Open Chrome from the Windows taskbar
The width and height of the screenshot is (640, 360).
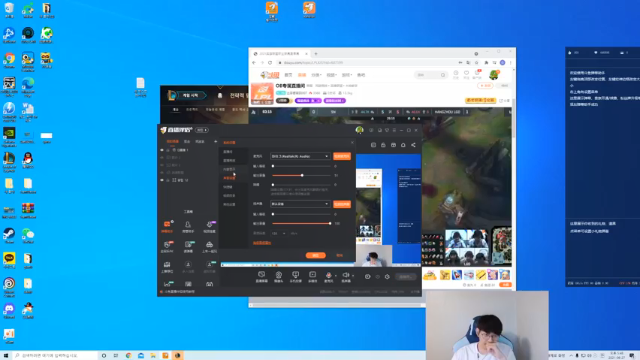[x=129, y=356]
